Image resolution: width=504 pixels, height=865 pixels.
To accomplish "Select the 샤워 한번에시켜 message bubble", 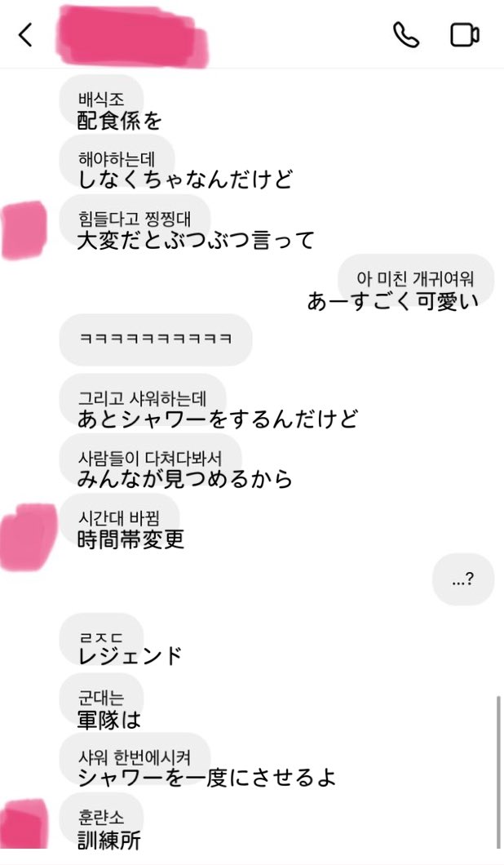I will point(135,758).
